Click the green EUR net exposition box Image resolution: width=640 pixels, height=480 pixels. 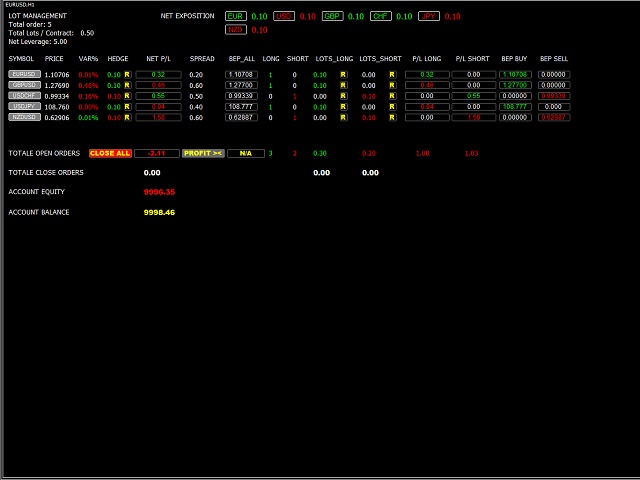(236, 16)
